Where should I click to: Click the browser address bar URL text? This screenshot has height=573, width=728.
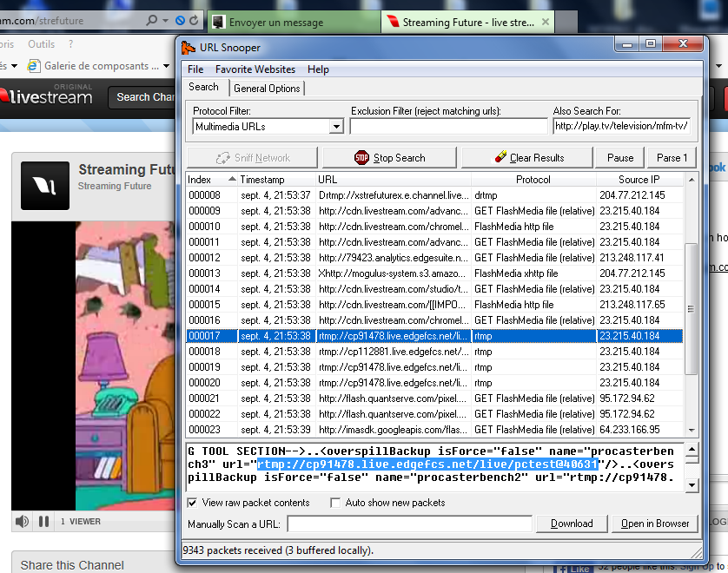click(x=42, y=21)
